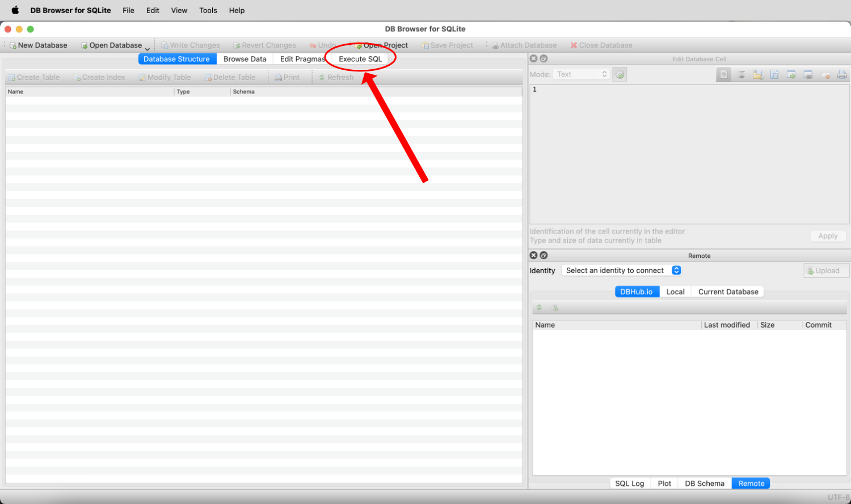Open the Tools menu in menu bar
Viewport: 851px width, 504px height.
(208, 10)
